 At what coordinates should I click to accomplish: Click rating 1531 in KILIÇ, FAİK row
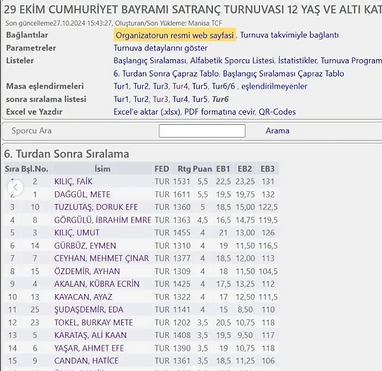(x=182, y=182)
